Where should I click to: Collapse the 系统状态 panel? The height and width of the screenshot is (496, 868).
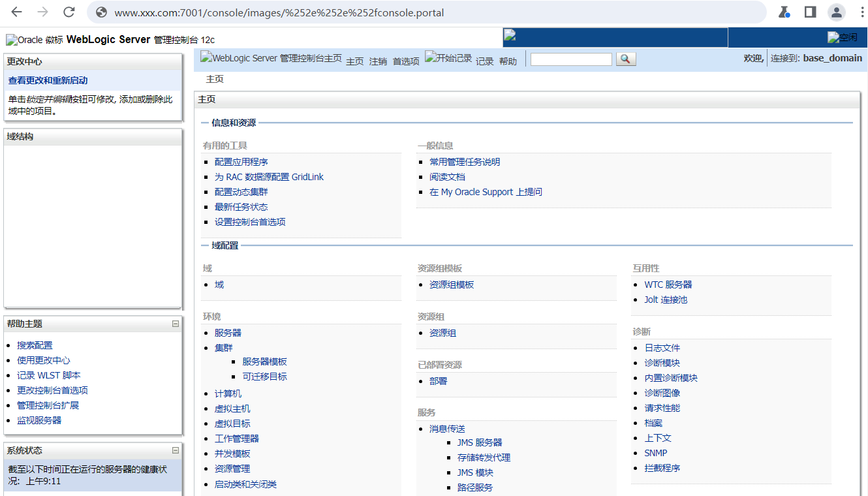coord(175,450)
